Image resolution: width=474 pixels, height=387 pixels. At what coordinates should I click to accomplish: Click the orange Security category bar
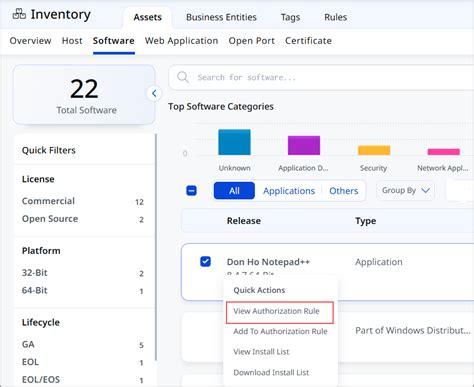point(374,150)
